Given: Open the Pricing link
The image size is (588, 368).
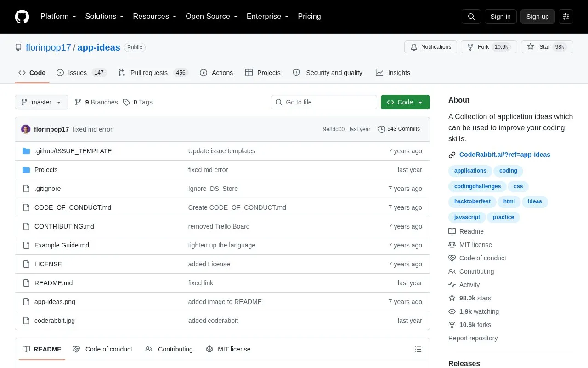Looking at the screenshot, I should (309, 17).
